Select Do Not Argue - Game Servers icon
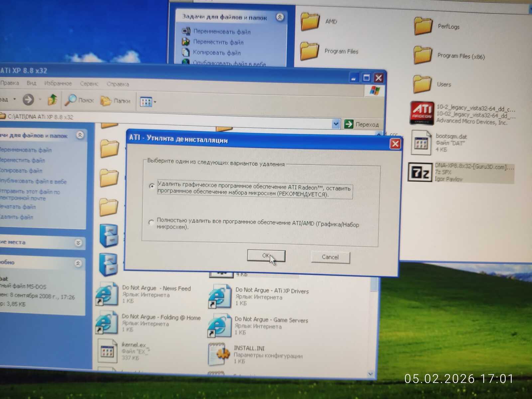The height and width of the screenshot is (399, 532). [x=219, y=325]
